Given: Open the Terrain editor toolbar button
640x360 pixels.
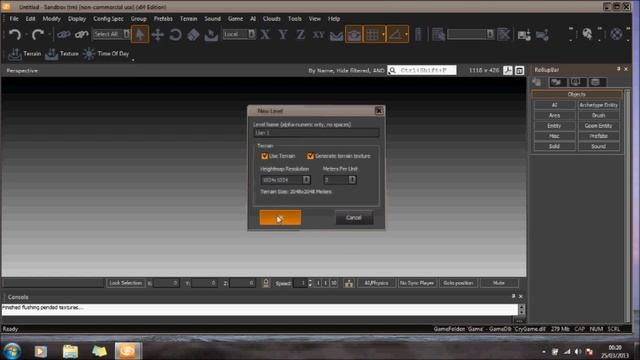Looking at the screenshot, I should click(x=25, y=54).
